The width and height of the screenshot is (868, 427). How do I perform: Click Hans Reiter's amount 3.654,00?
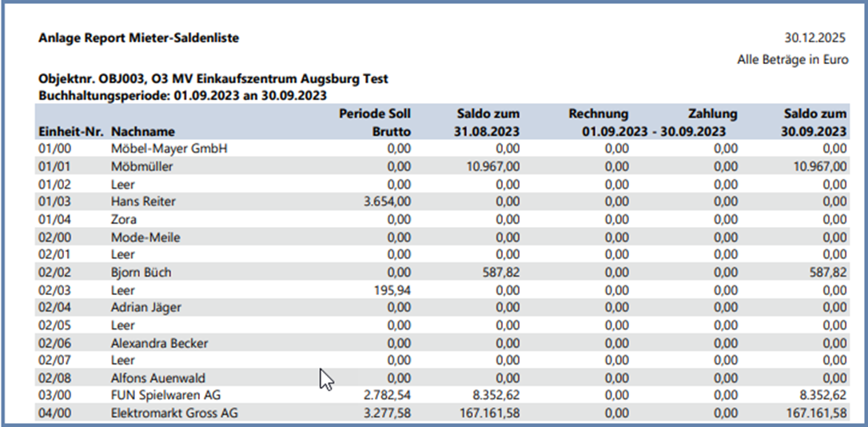click(x=385, y=202)
